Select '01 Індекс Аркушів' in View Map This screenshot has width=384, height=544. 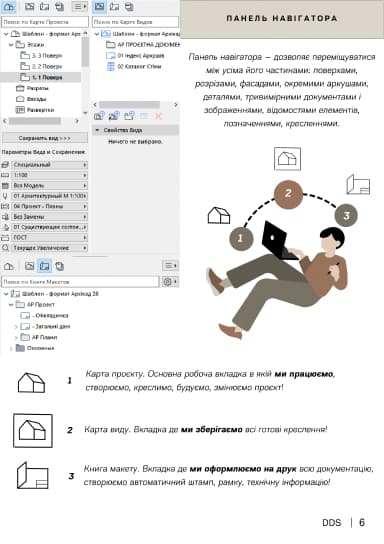(x=135, y=56)
